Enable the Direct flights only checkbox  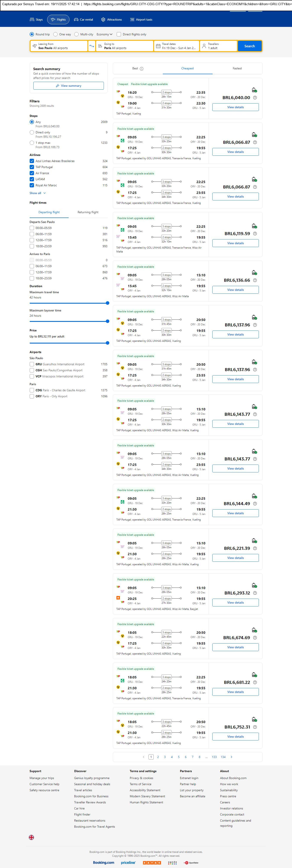click(119, 34)
